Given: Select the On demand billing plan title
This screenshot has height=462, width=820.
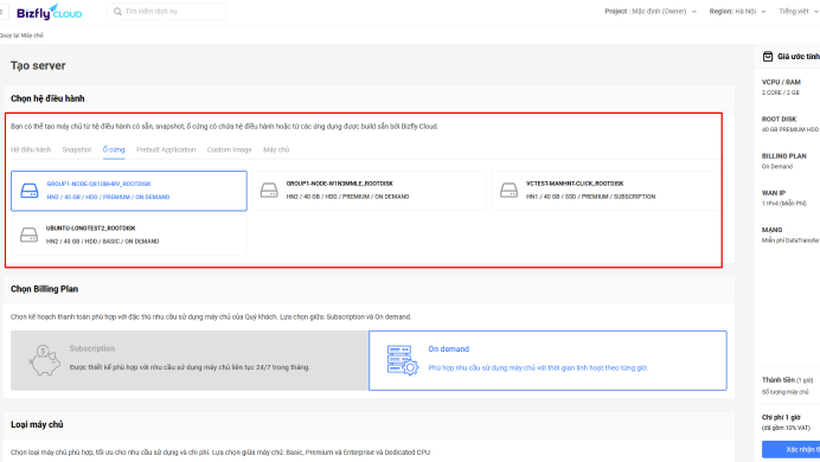Looking at the screenshot, I should pos(449,349).
